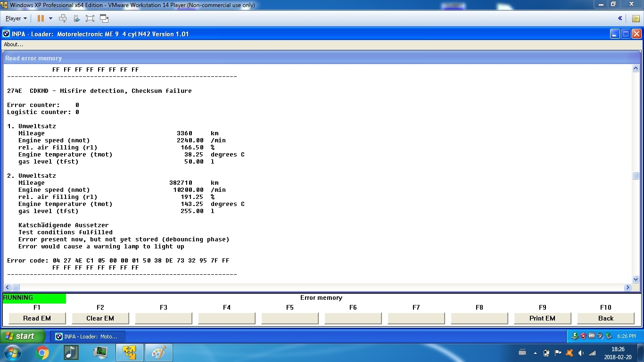This screenshot has width=644, height=362.
Task: Open the host network signal icon
Action: (x=592, y=353)
